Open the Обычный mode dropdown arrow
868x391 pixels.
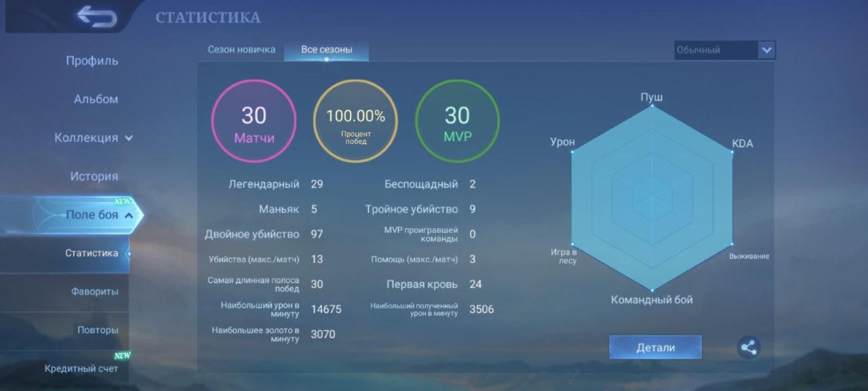(x=766, y=50)
